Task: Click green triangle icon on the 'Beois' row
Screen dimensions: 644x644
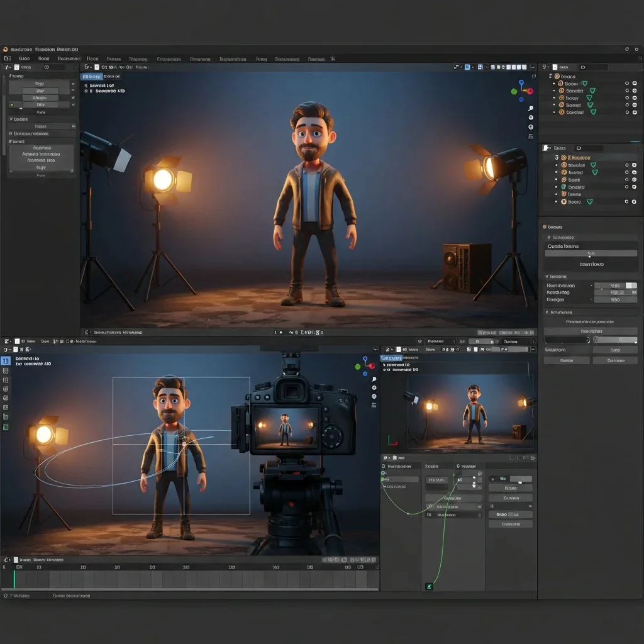Action: pyautogui.click(x=590, y=202)
